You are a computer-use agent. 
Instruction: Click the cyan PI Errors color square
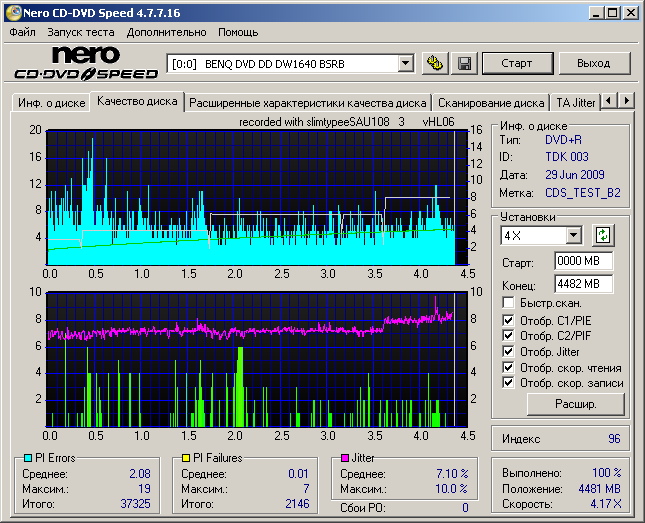click(27, 458)
